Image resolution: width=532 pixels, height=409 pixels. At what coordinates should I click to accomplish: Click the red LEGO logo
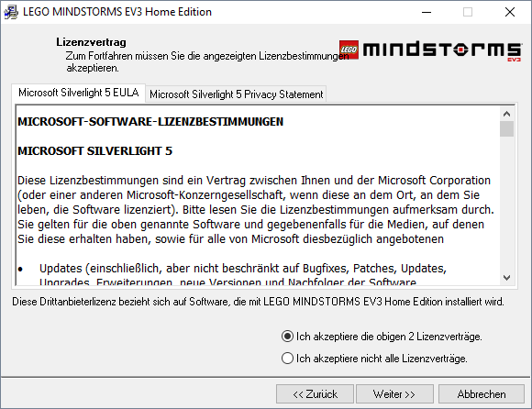click(x=349, y=50)
